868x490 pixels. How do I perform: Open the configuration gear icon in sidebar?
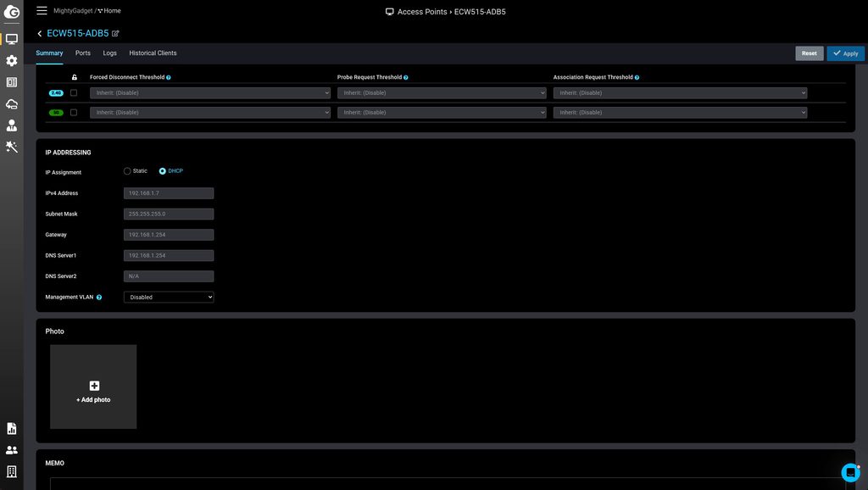click(x=12, y=60)
